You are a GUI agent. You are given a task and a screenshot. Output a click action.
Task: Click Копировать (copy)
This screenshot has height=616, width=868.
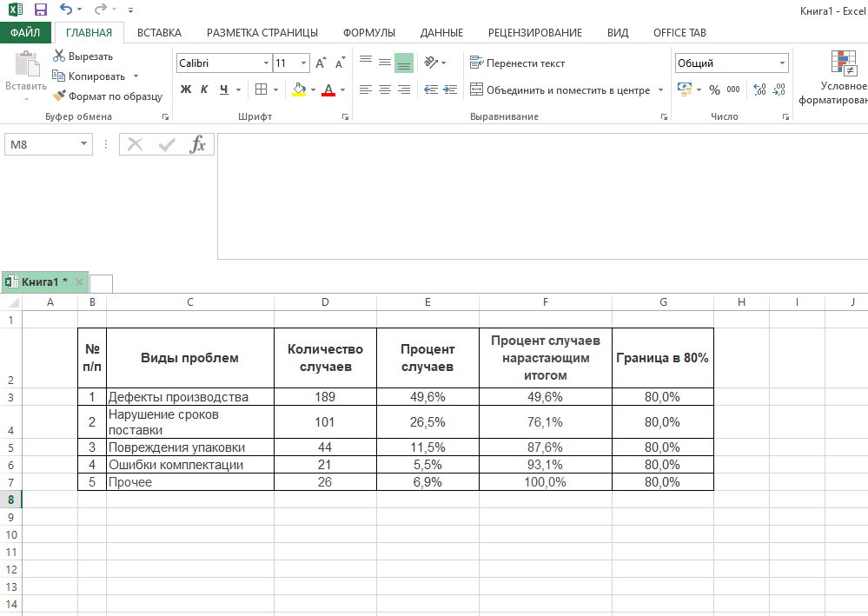89,76
